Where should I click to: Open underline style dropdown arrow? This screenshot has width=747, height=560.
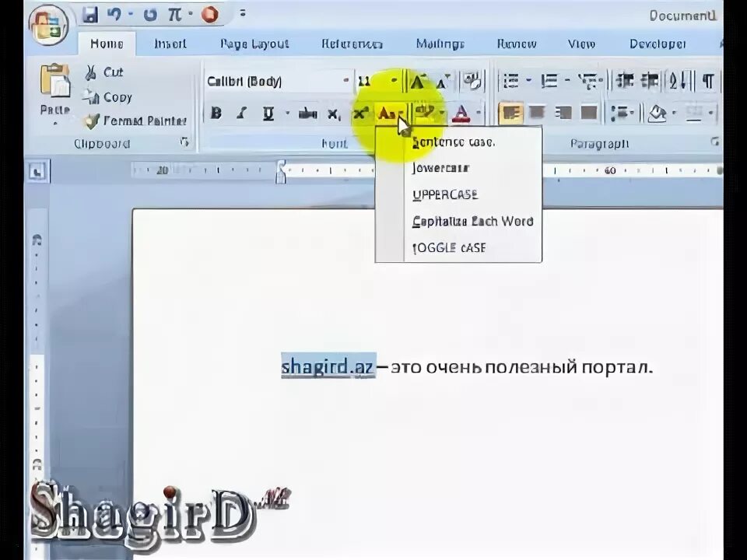pyautogui.click(x=287, y=114)
